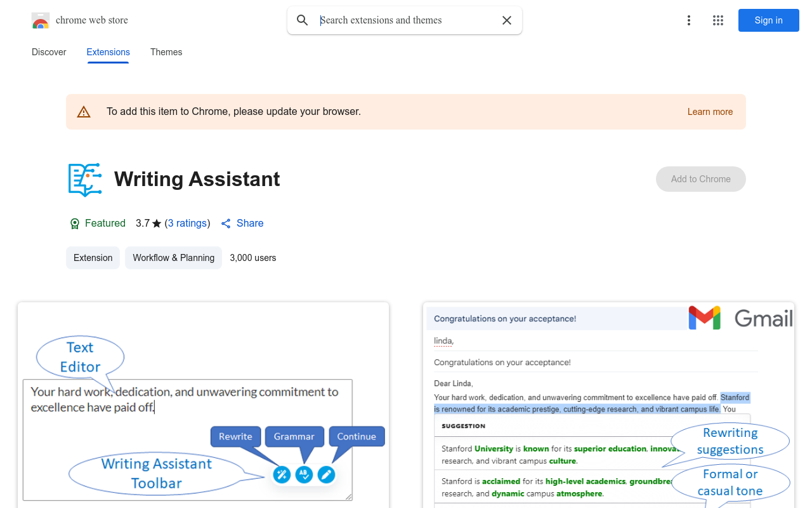Image resolution: width=812 pixels, height=508 pixels.
Task: Click the update your browser message text
Action: (233, 112)
